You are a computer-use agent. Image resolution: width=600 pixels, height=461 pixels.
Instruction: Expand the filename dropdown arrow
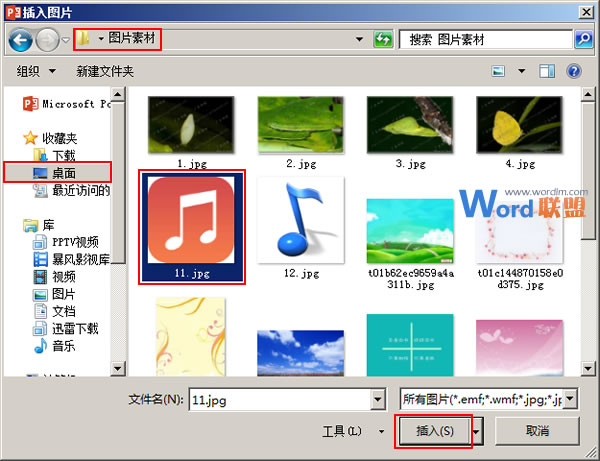tap(378, 400)
